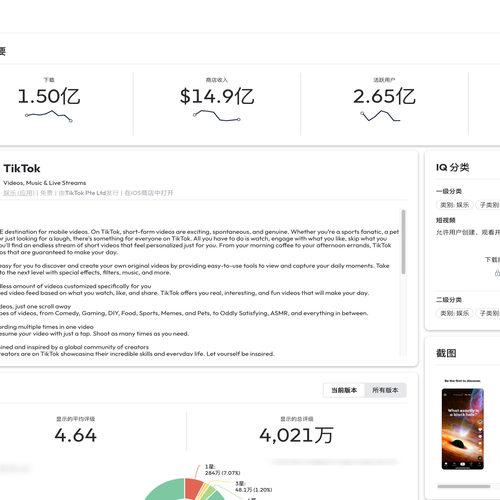500x500 pixels.
Task: Click the downloads trend sparkline
Action: click(49, 116)
